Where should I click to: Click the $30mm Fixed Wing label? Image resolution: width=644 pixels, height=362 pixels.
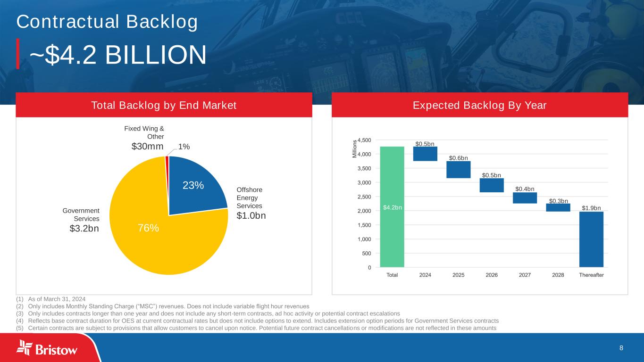pos(147,147)
